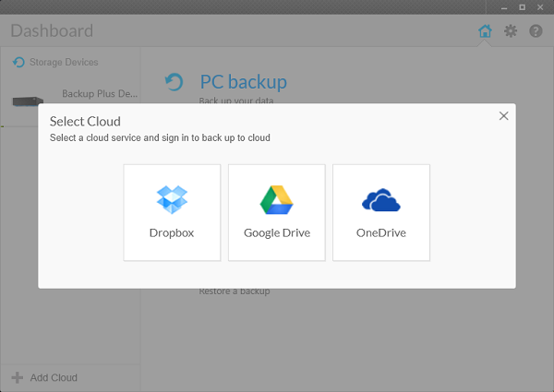Click the Storage Devices refresh icon
This screenshot has height=392, width=554.
pyautogui.click(x=18, y=62)
